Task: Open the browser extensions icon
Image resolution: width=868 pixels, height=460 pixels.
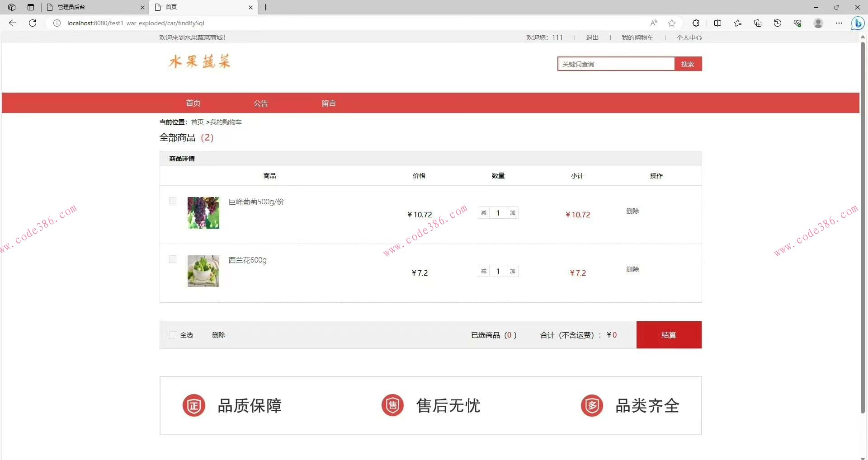Action: point(696,23)
